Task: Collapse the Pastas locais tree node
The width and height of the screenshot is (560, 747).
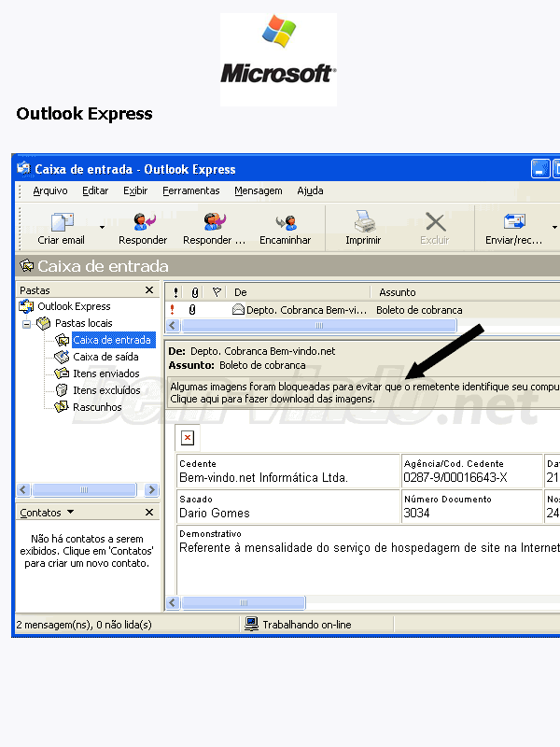Action: [x=27, y=324]
